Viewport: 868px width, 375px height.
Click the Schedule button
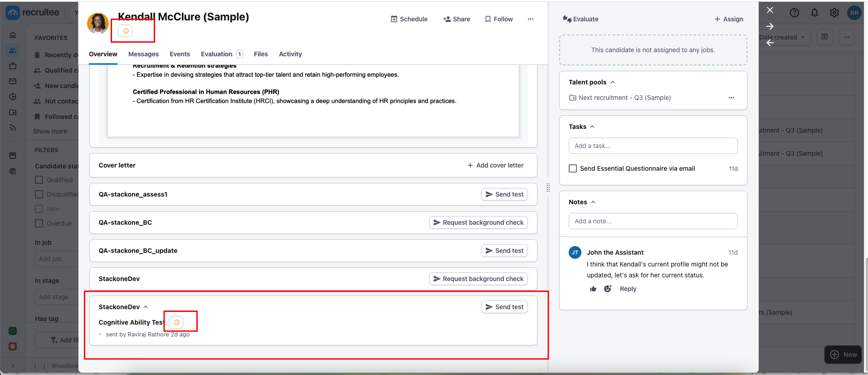409,19
